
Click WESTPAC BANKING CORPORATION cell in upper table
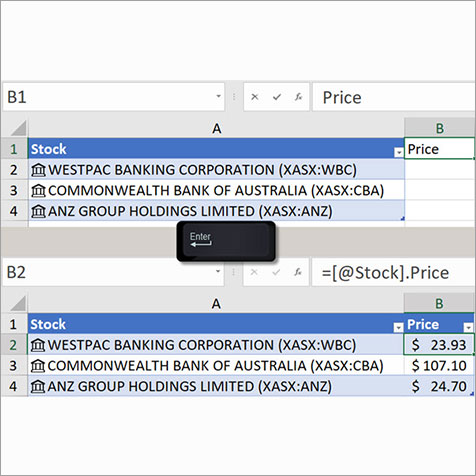(216, 170)
